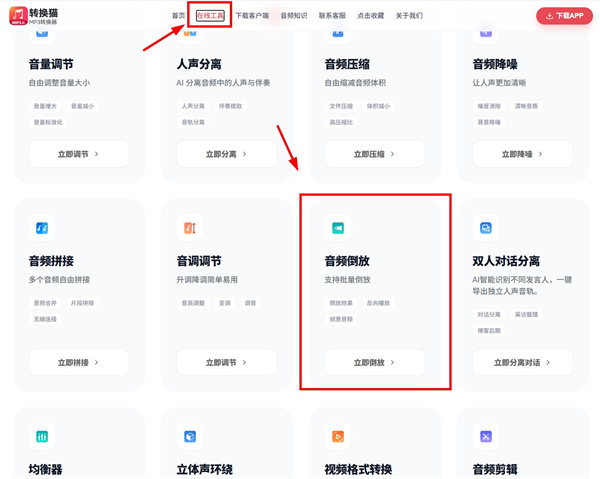Select the 人声分离 card title
This screenshot has width=600, height=479.
[x=199, y=64]
